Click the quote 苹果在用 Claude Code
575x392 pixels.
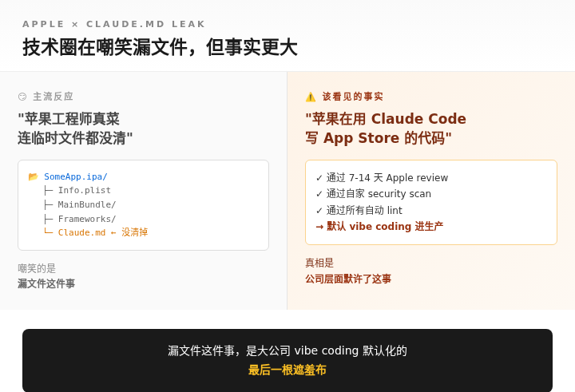386,119
